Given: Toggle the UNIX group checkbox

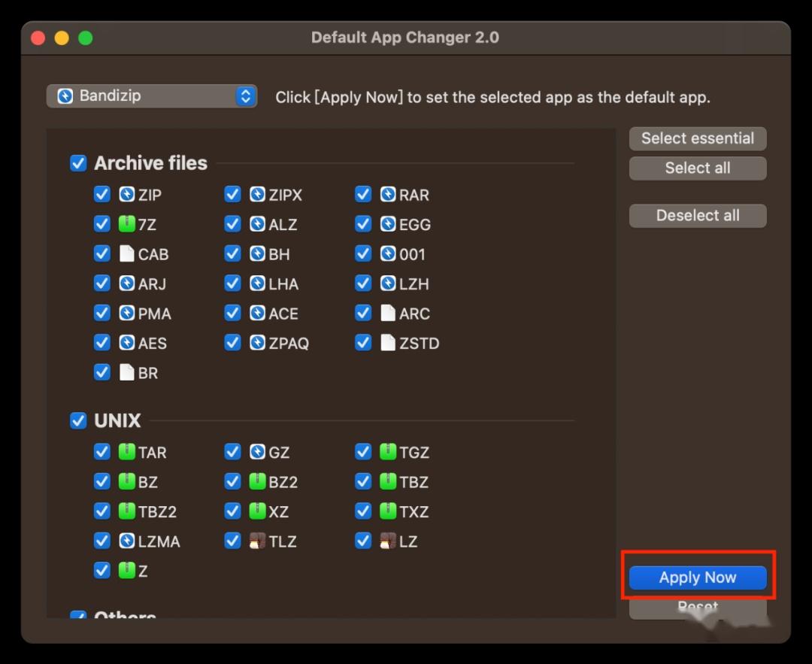Looking at the screenshot, I should point(78,420).
